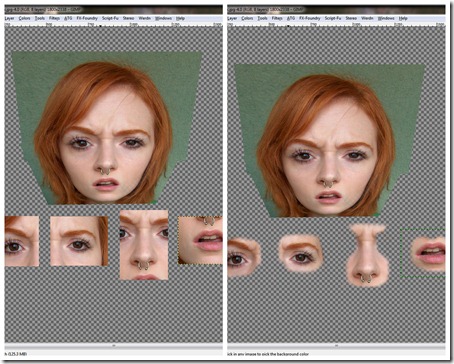Open the Help menu in the right window
The width and height of the screenshot is (454, 364).
click(403, 18)
